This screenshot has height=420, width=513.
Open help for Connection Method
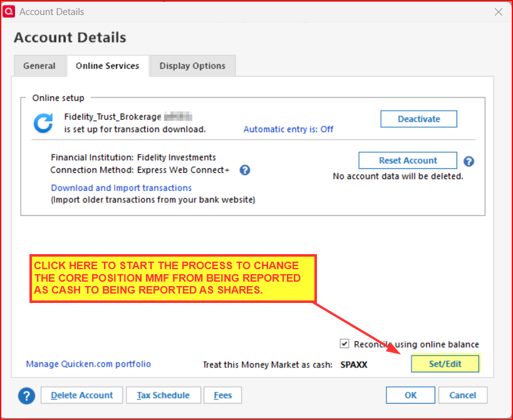[245, 170]
